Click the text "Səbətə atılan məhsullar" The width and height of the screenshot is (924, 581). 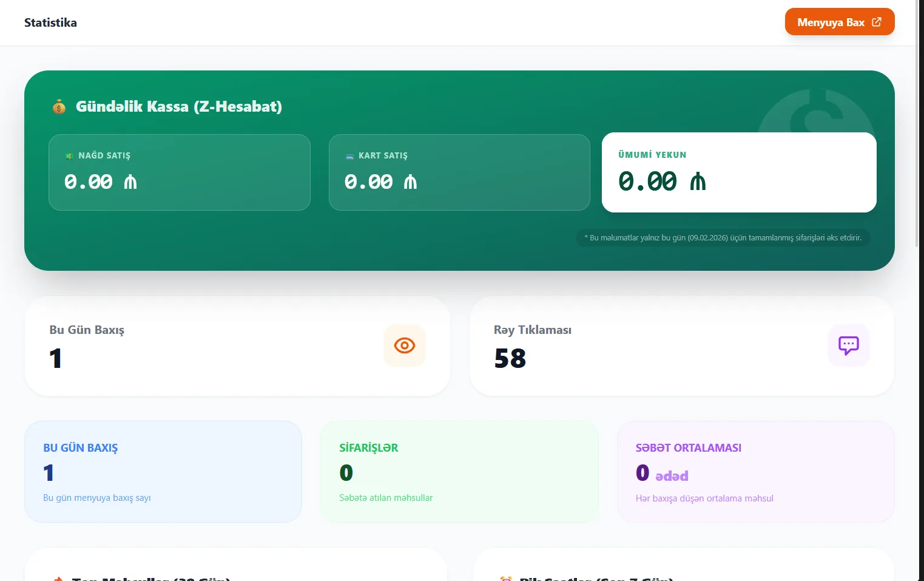tap(386, 498)
